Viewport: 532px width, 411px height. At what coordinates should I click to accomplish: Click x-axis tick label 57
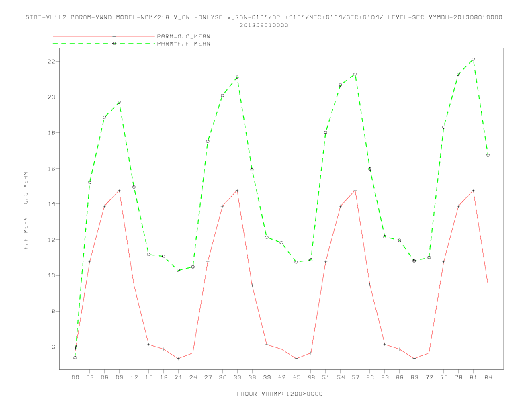pyautogui.click(x=355, y=377)
